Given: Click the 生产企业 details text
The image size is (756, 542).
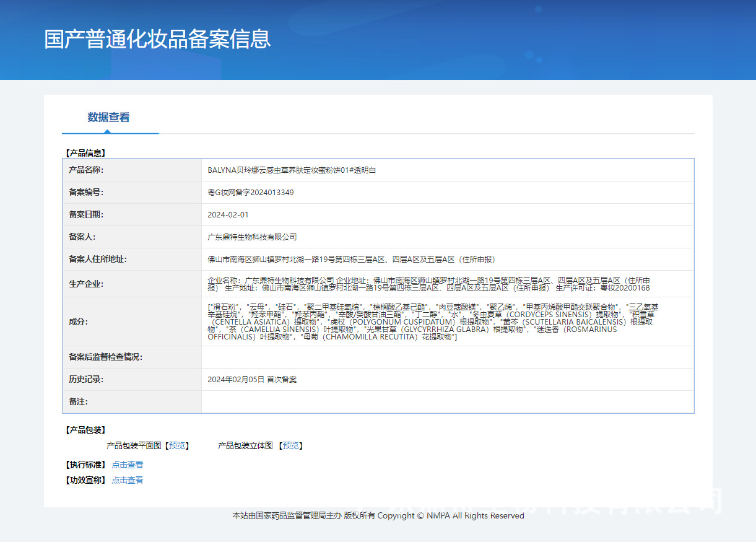Looking at the screenshot, I should (428, 284).
